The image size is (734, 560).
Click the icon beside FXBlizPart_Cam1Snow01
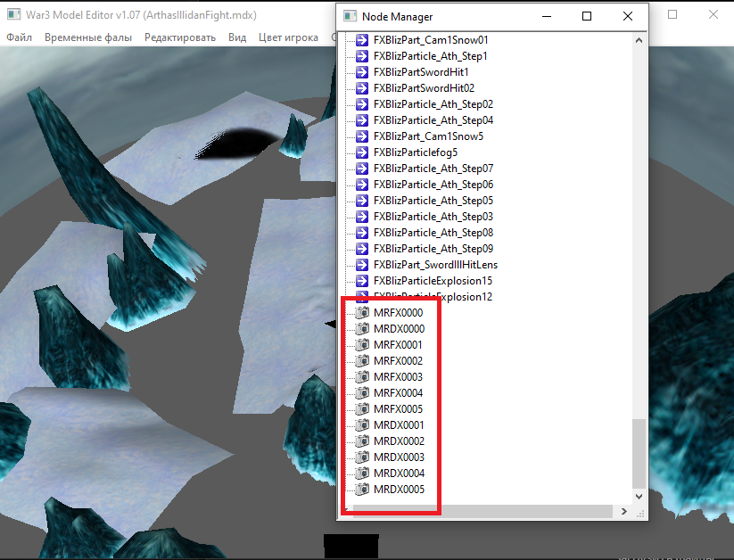click(362, 40)
